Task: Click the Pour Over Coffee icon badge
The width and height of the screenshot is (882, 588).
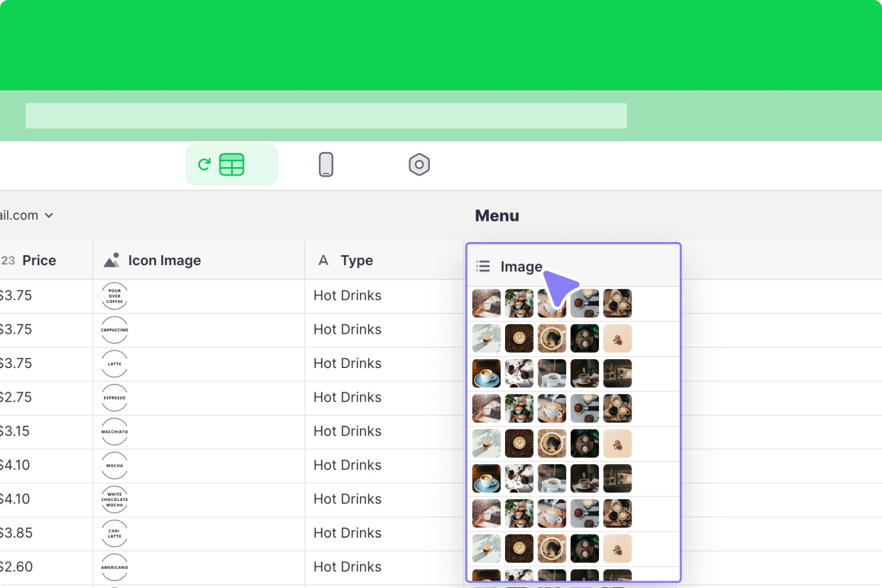Action: click(x=114, y=296)
